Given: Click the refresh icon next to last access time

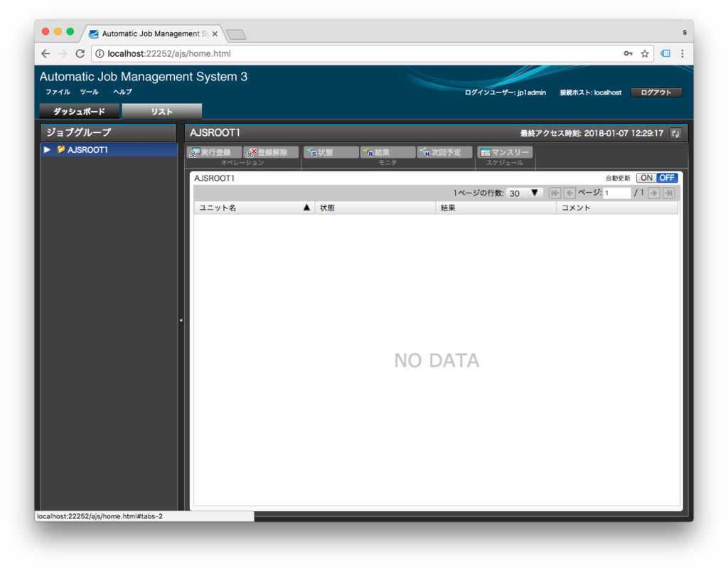Looking at the screenshot, I should click(x=675, y=132).
